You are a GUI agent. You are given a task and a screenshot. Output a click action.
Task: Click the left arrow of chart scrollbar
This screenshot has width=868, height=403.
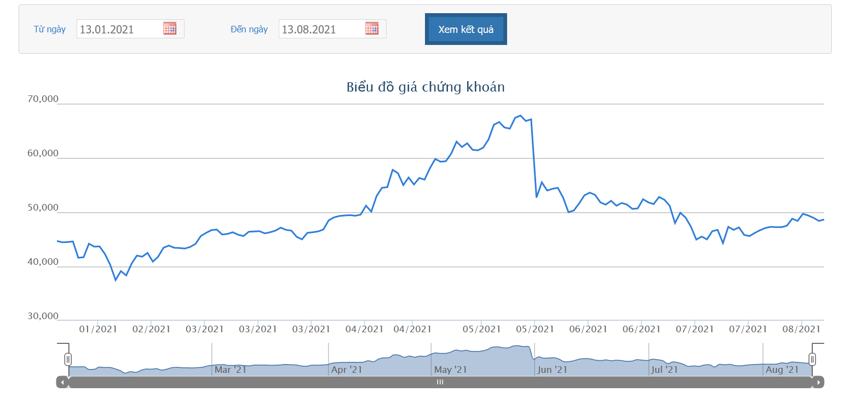click(x=62, y=382)
